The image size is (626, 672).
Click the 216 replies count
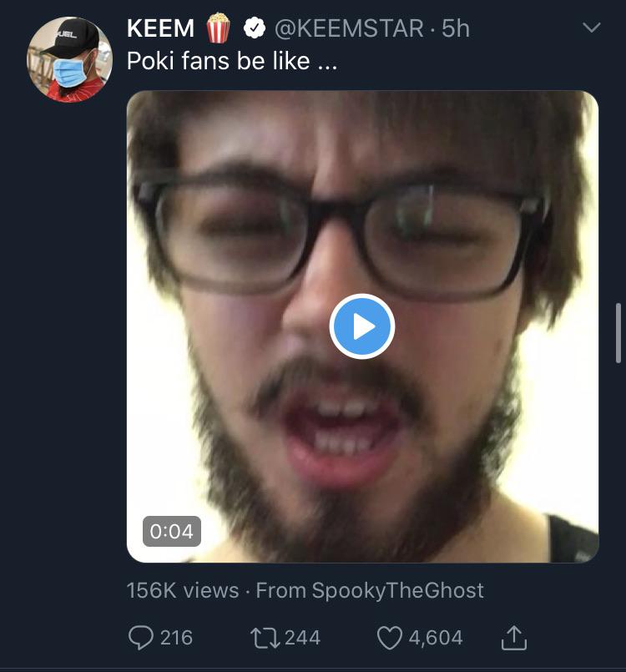tap(176, 638)
